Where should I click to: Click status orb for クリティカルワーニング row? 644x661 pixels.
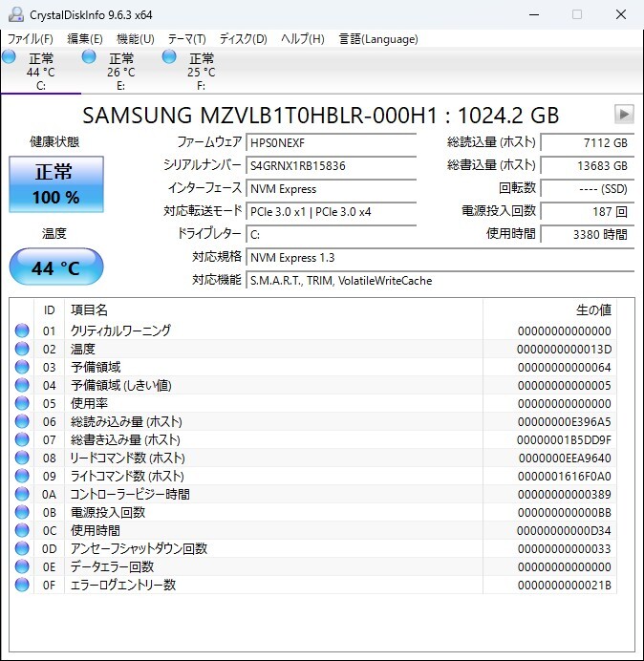click(x=22, y=330)
